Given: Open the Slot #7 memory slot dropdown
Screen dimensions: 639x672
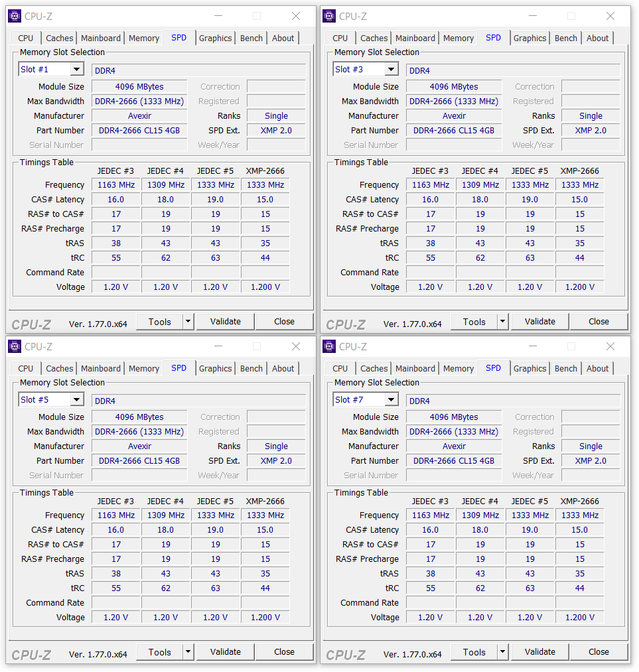Looking at the screenshot, I should pos(391,399).
